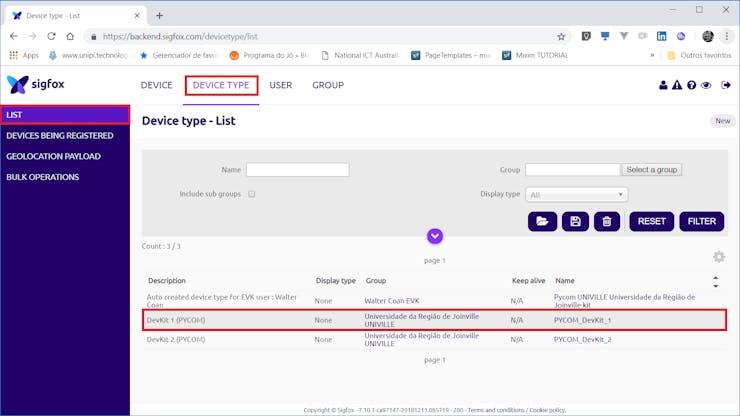The height and width of the screenshot is (416, 740).
Task: Select DevKit 1 (PYCOM) description
Action: (x=176, y=320)
